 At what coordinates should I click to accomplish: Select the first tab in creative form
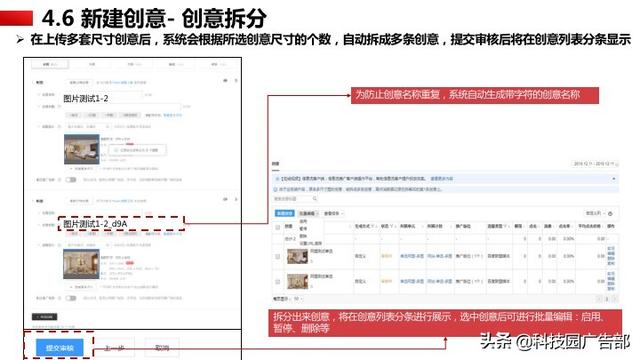tap(51, 64)
